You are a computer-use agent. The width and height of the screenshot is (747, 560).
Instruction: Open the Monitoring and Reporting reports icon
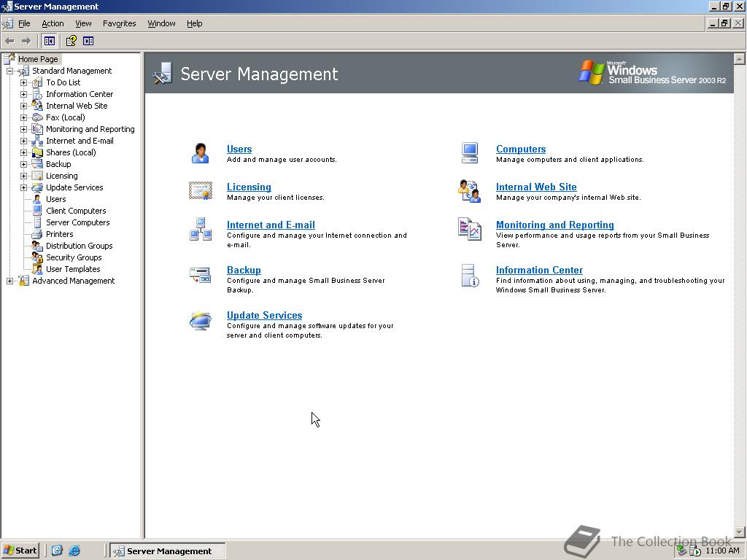471,229
